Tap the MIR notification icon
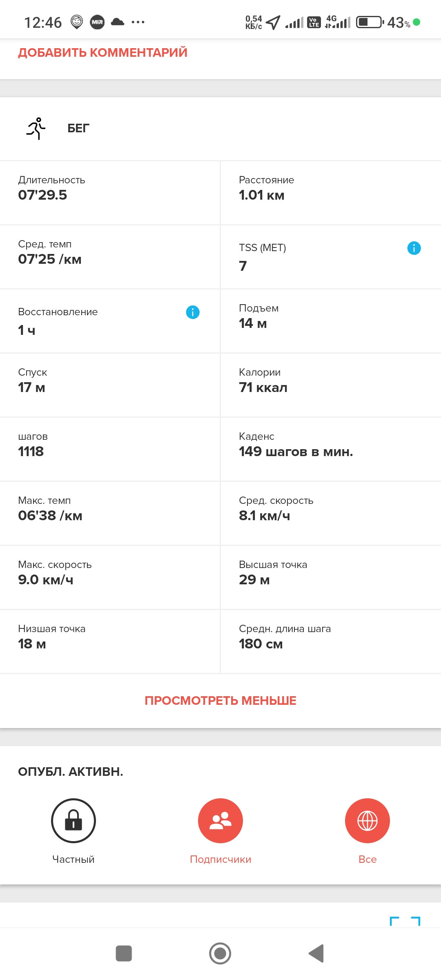This screenshot has height=980, width=441. [97, 22]
